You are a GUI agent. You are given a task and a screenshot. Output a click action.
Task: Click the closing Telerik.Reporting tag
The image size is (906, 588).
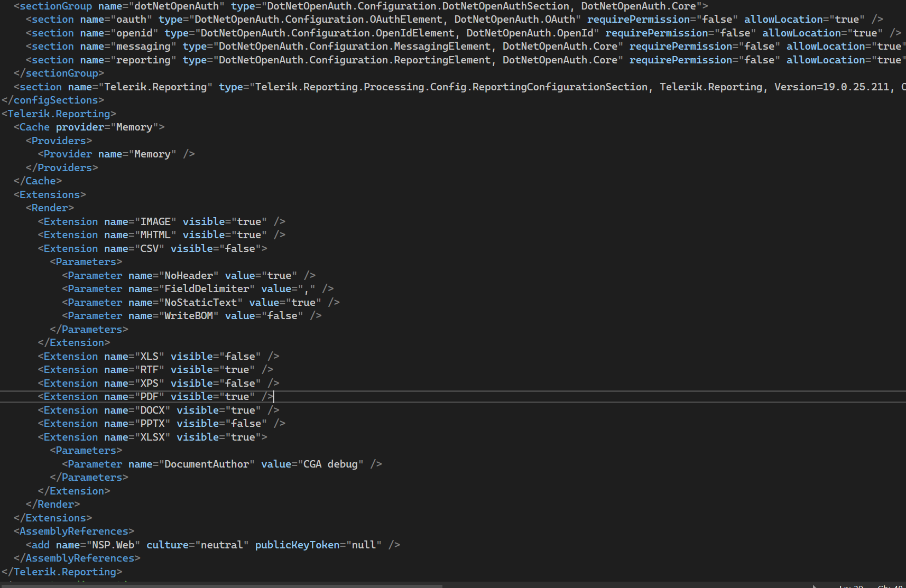tap(62, 572)
